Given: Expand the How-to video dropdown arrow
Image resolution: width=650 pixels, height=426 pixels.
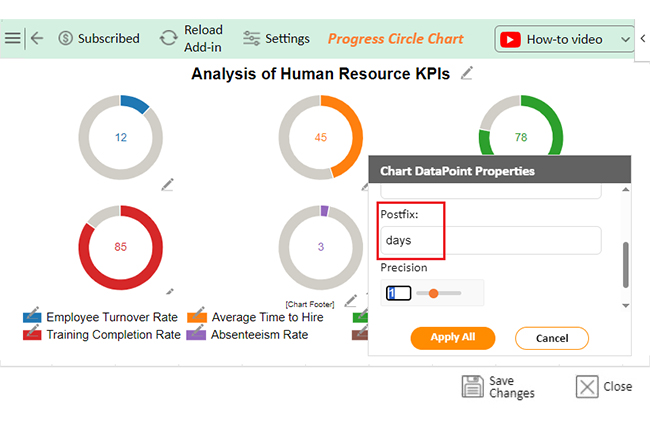Looking at the screenshot, I should pyautogui.click(x=625, y=40).
